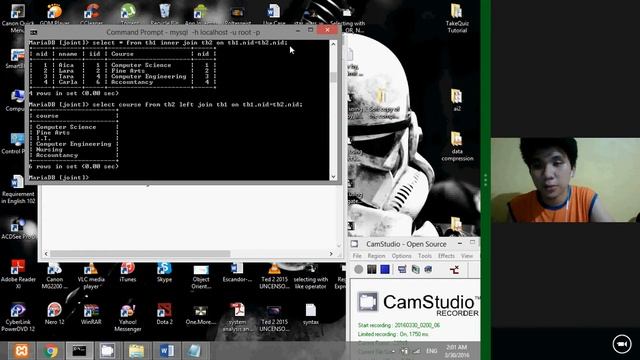The width and height of the screenshot is (640, 360).
Task: Click Notepad scroll left arrow
Action: [46, 254]
